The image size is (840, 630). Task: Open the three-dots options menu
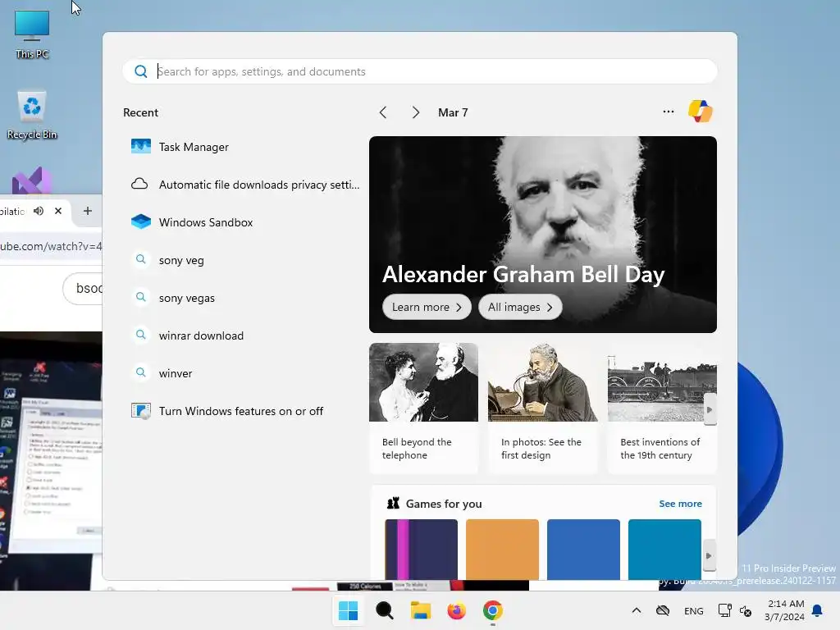(x=668, y=112)
